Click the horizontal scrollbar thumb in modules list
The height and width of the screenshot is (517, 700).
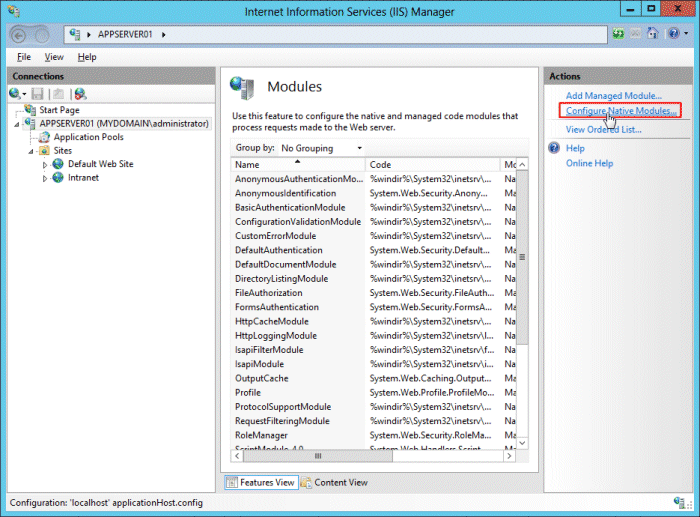[x=318, y=456]
